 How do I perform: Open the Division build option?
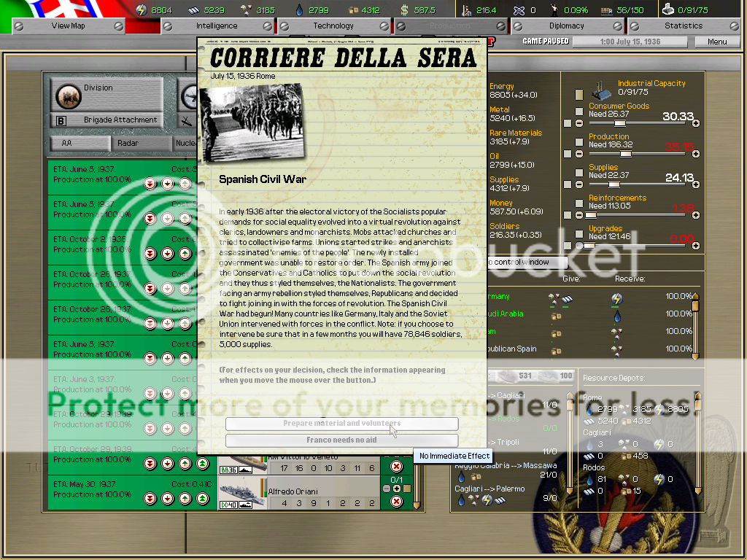[107, 94]
